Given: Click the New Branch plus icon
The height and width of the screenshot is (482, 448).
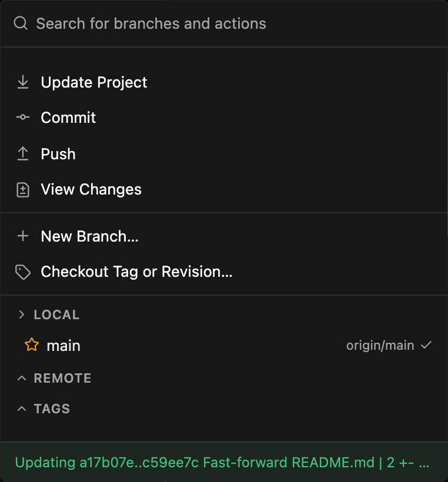Looking at the screenshot, I should click(x=23, y=236).
